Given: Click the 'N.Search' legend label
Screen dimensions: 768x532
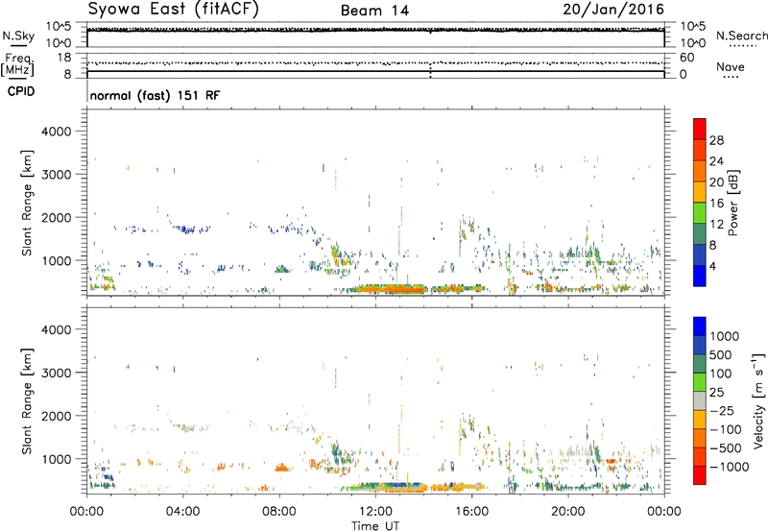Looking at the screenshot, I should [x=741, y=36].
